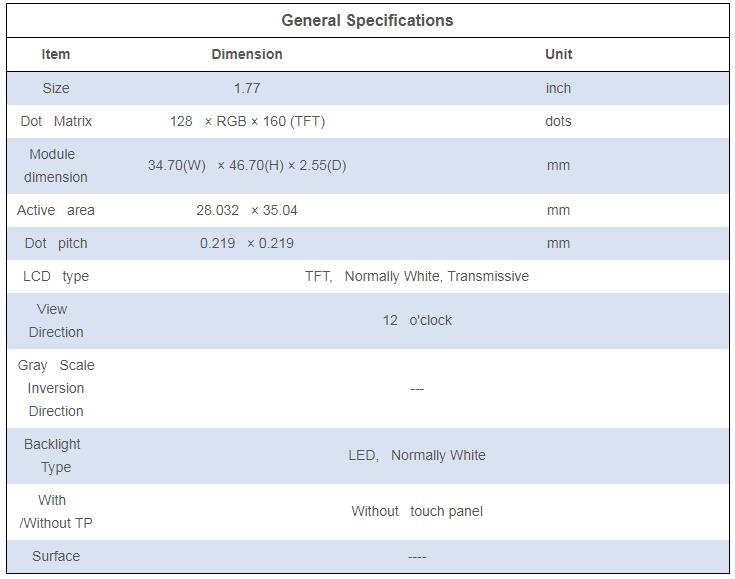The width and height of the screenshot is (735, 579).
Task: Select the Item column header
Action: [x=56, y=54]
